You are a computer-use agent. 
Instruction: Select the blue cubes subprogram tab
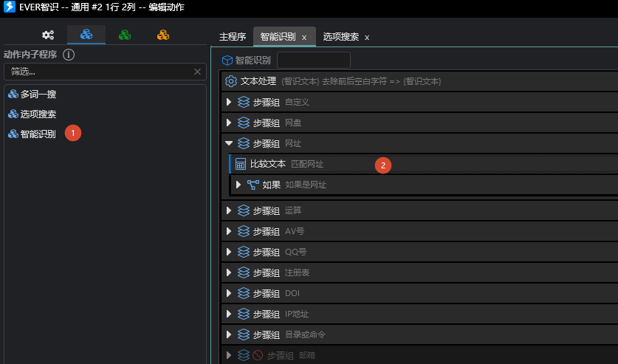click(86, 35)
